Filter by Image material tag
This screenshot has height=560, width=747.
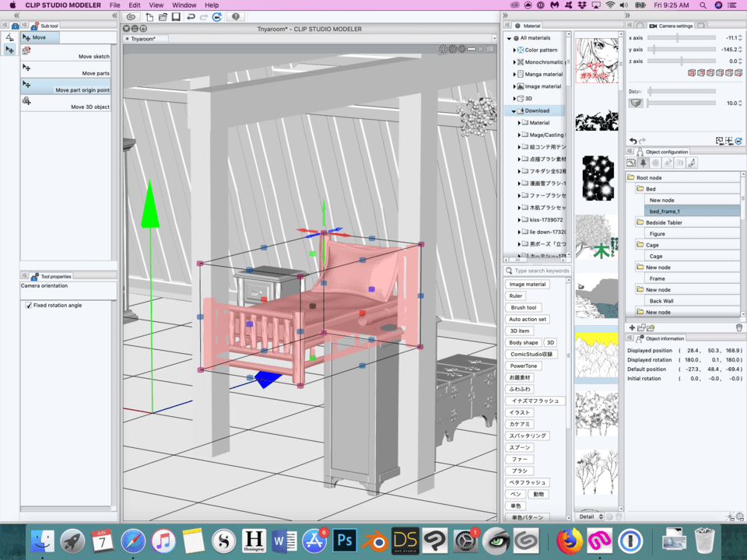528,285
